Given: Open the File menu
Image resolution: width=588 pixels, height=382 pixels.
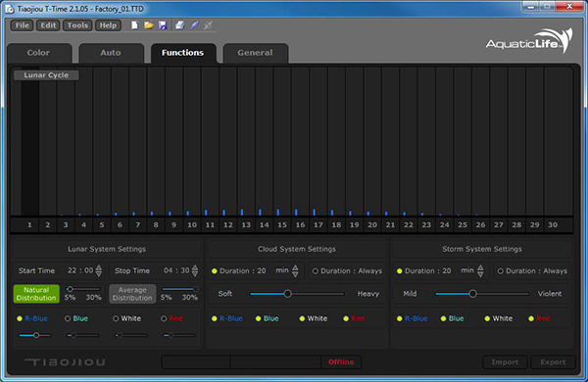Looking at the screenshot, I should pyautogui.click(x=23, y=25).
